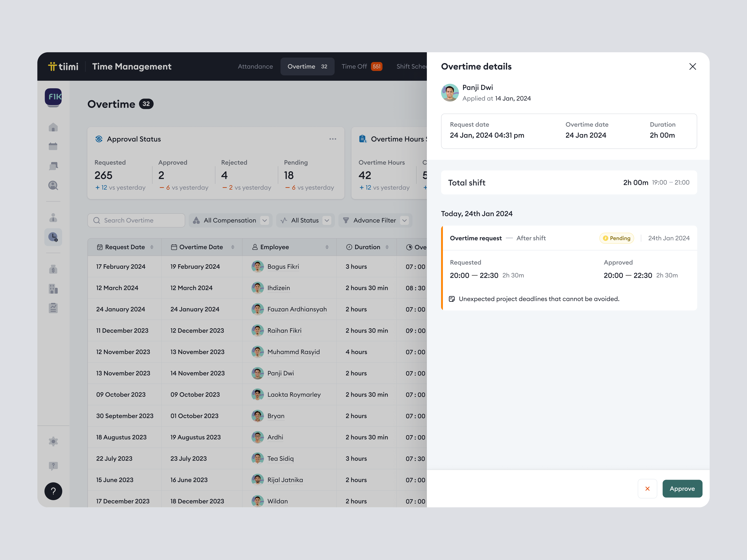Toggle sorting on Employee column
This screenshot has width=747, height=560.
pyautogui.click(x=327, y=247)
